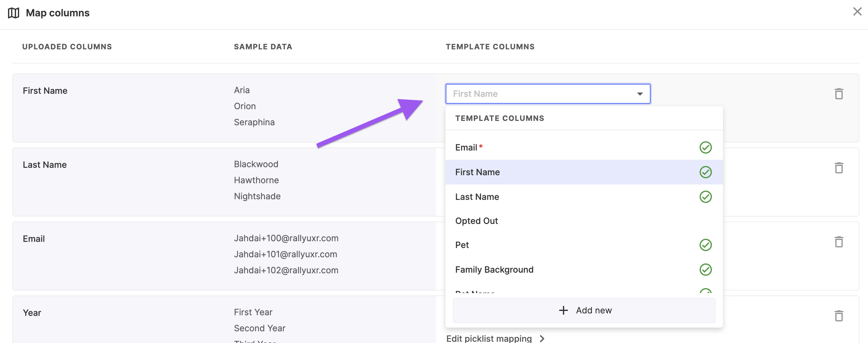Click the checkmark beside Family Background
This screenshot has width=868, height=343.
pyautogui.click(x=705, y=270)
